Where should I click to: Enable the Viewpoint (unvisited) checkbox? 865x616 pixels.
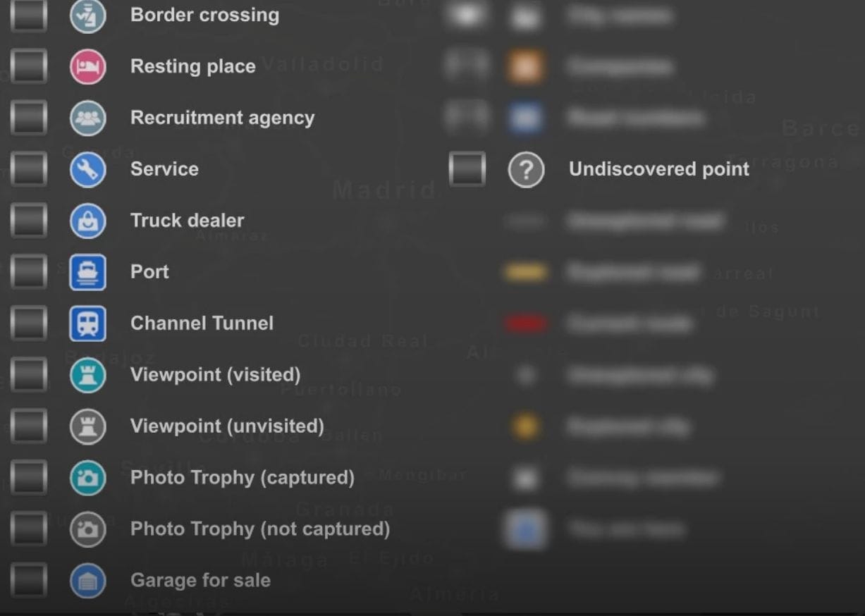tap(29, 426)
